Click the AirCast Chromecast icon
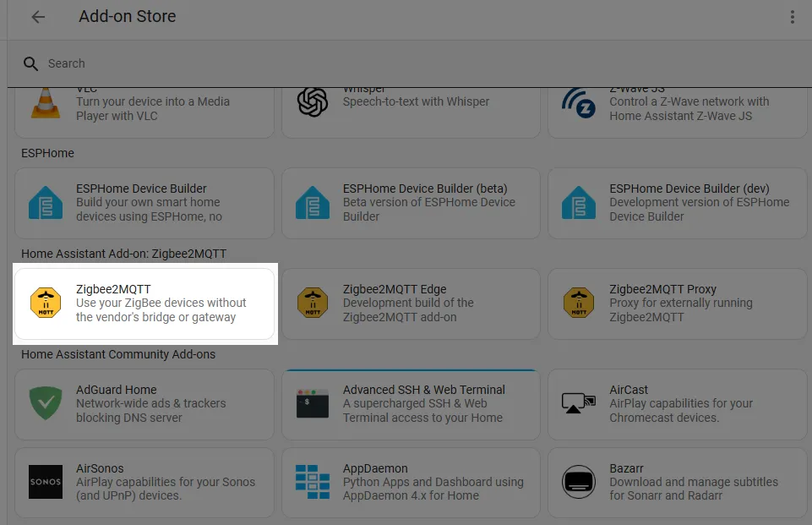This screenshot has width=812, height=525. pyautogui.click(x=578, y=404)
